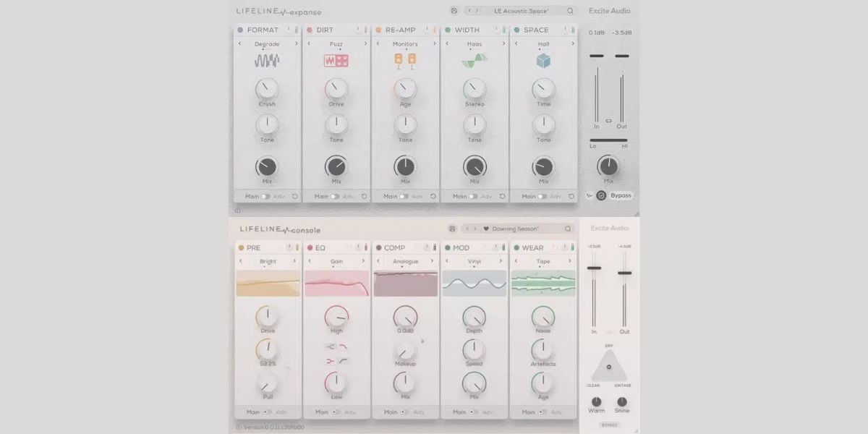This screenshot has height=434, width=868.
Task: Click the Dry/Clean/Vintage triangle pad
Action: [608, 365]
